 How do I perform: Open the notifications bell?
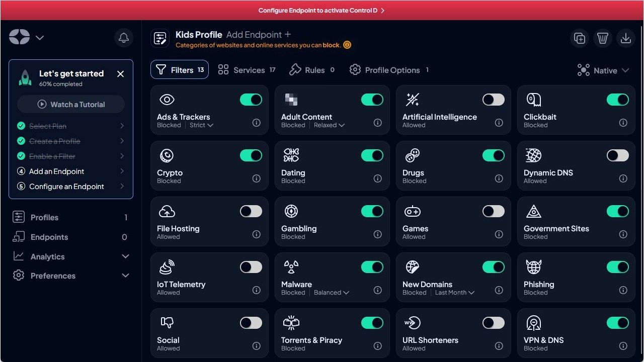tap(123, 38)
